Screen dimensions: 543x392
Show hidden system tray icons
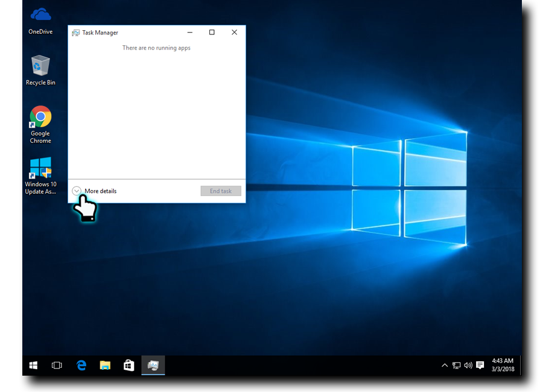pyautogui.click(x=445, y=365)
